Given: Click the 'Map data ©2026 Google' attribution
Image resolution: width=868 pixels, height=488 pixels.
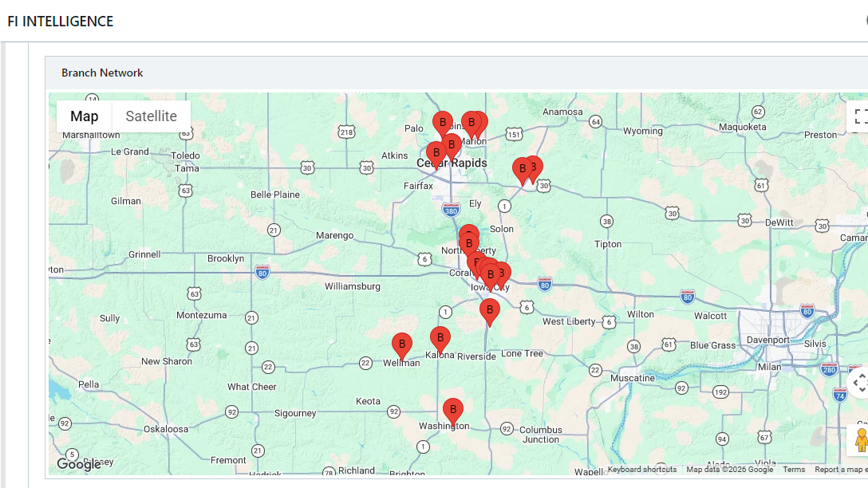Looking at the screenshot, I should 730,469.
